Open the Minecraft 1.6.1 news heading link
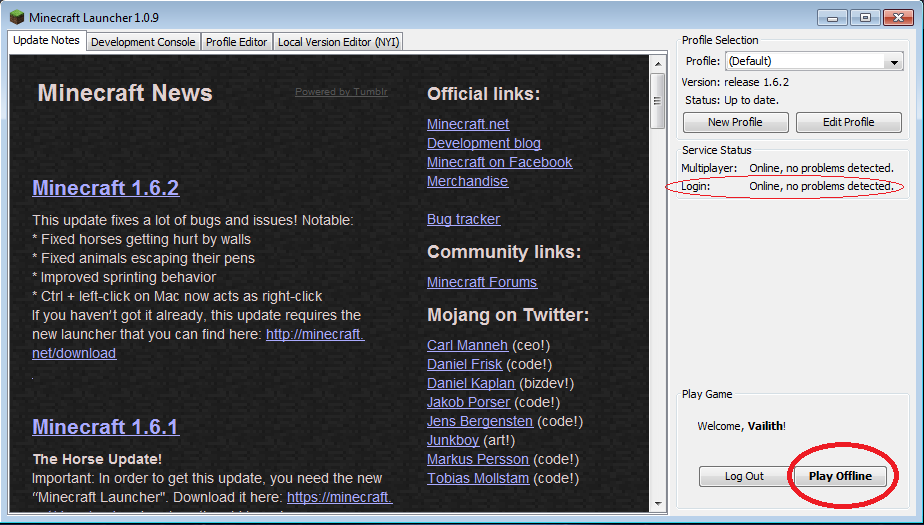Screen dimensions: 924x525 tap(105, 427)
